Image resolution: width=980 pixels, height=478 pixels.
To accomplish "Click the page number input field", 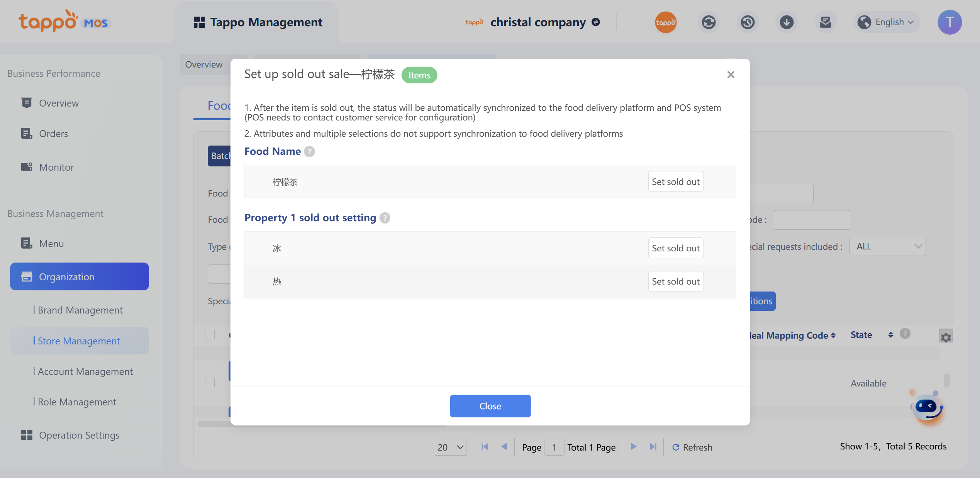I will coord(554,447).
